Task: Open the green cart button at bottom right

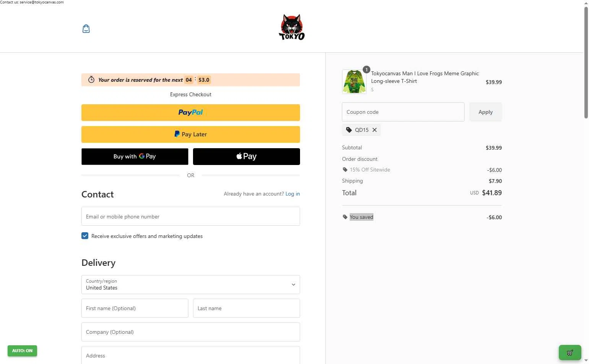Action: 570,353
